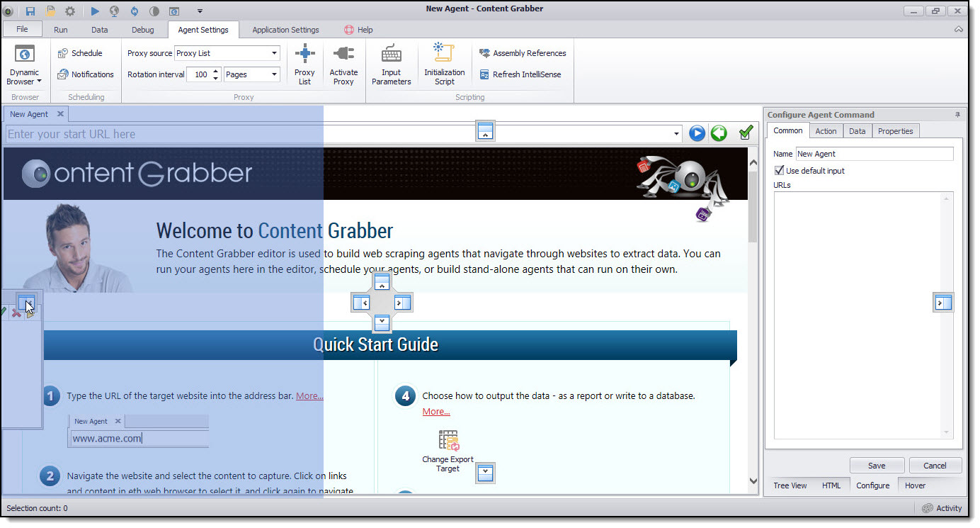Switch to the Data ribbon tab

coord(100,30)
